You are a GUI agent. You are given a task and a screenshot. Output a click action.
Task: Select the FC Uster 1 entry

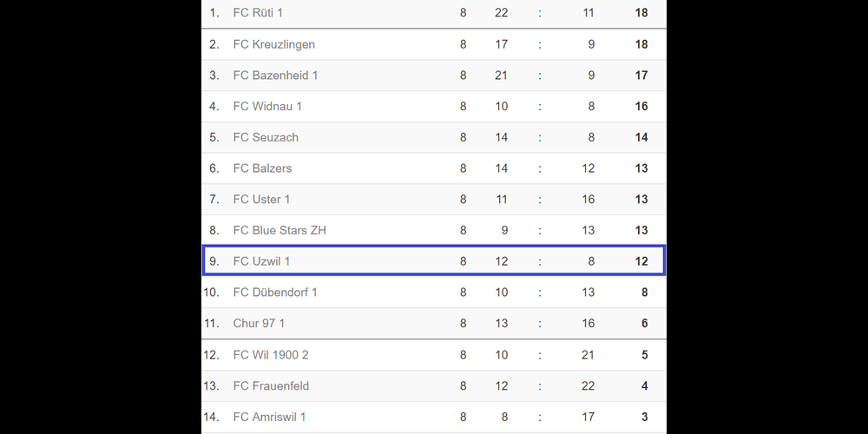coord(261,200)
